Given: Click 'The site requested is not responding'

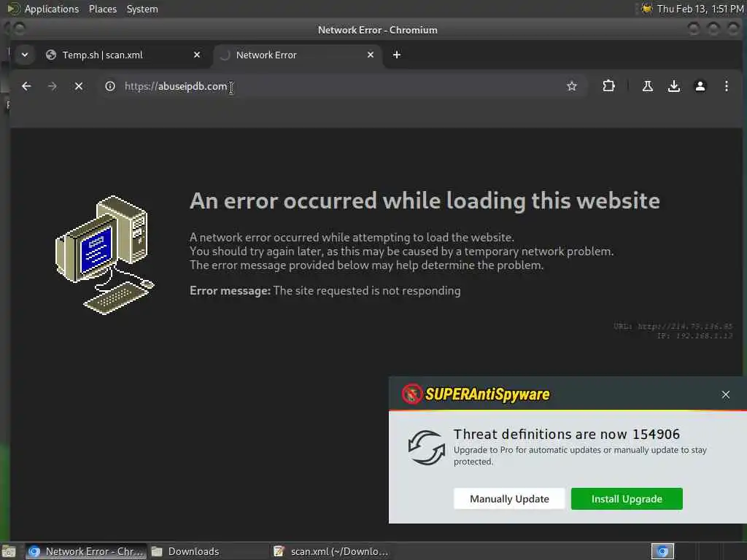Looking at the screenshot, I should coord(367,290).
